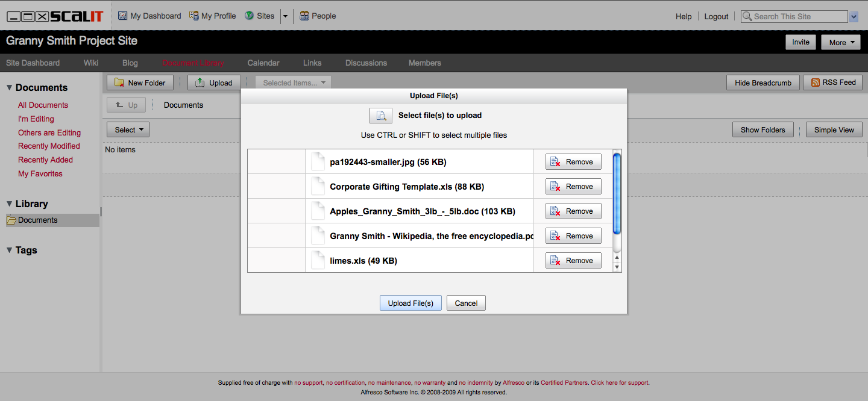Click the Alfresco footer link

(513, 382)
